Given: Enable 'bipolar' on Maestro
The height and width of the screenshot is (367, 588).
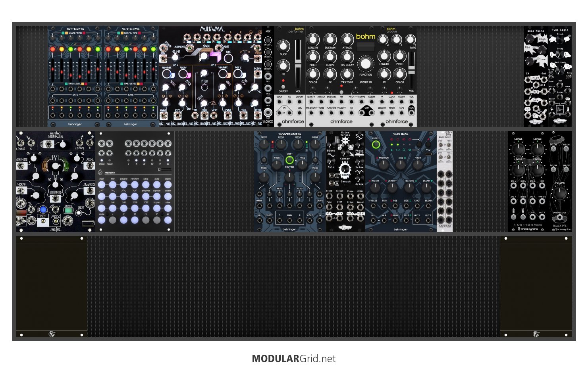Looking at the screenshot, I should coord(157,196).
